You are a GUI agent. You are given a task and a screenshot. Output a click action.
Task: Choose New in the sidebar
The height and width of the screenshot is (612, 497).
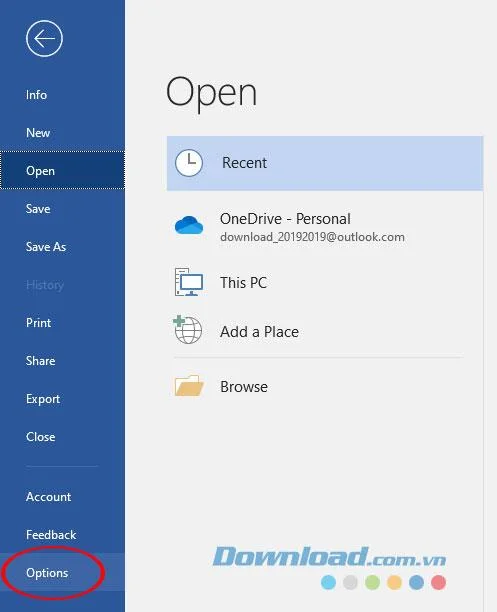(x=62, y=133)
